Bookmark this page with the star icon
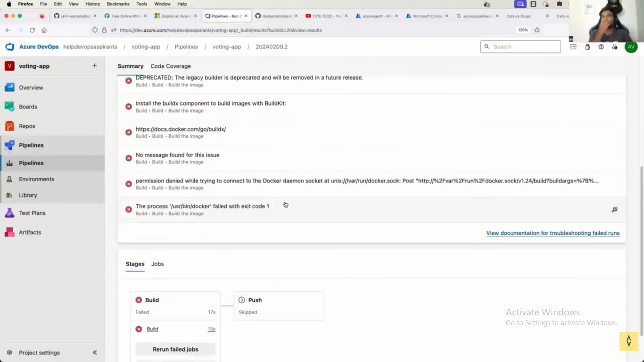644x362 pixels. pos(537,30)
